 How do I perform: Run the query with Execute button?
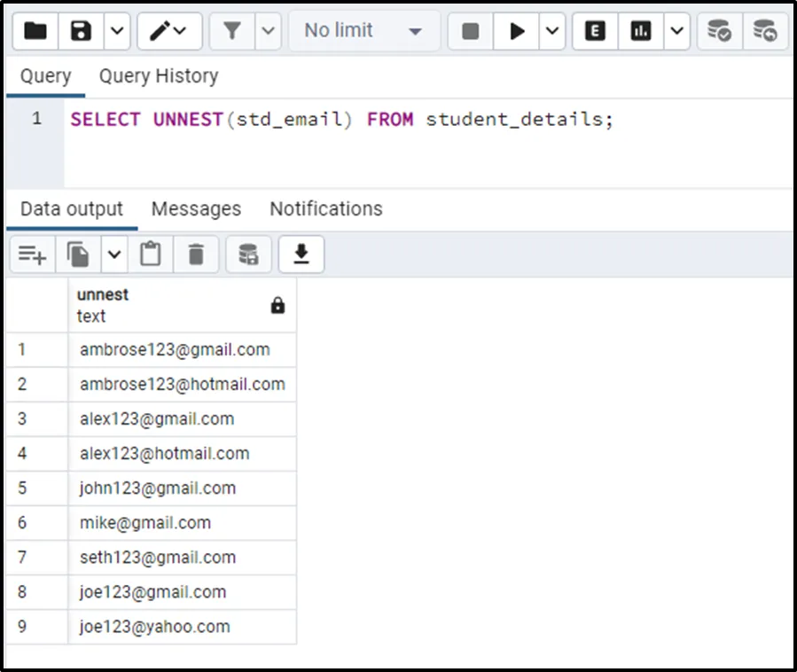516,31
